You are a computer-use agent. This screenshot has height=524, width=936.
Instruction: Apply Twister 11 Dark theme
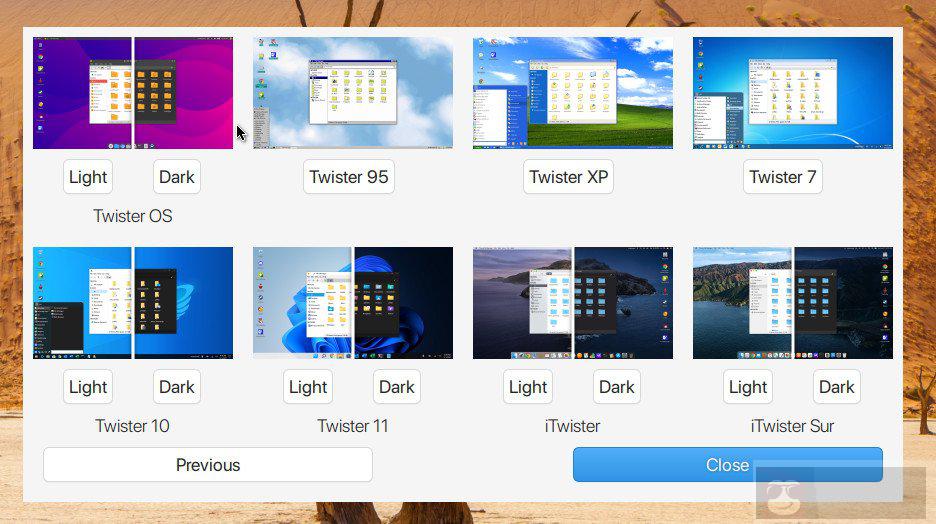[397, 387]
